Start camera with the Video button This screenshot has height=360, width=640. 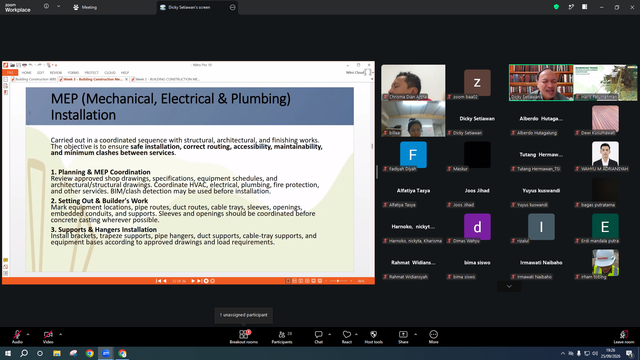48,337
